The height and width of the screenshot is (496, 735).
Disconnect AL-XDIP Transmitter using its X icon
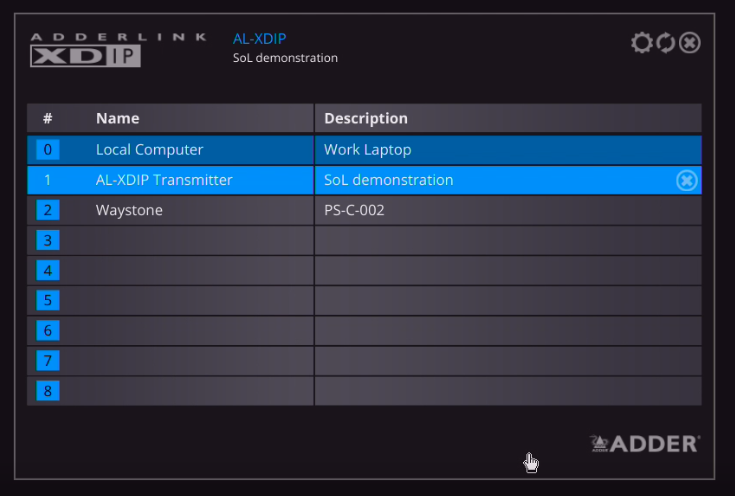686,180
